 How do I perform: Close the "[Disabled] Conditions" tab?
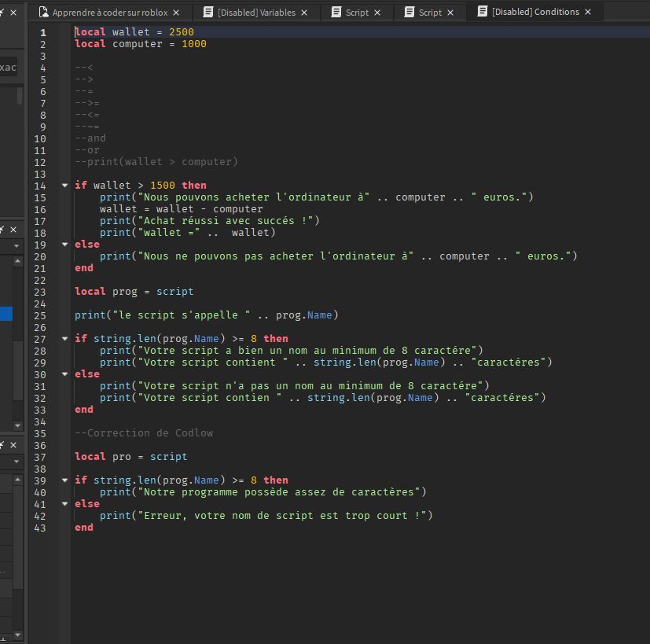[588, 13]
